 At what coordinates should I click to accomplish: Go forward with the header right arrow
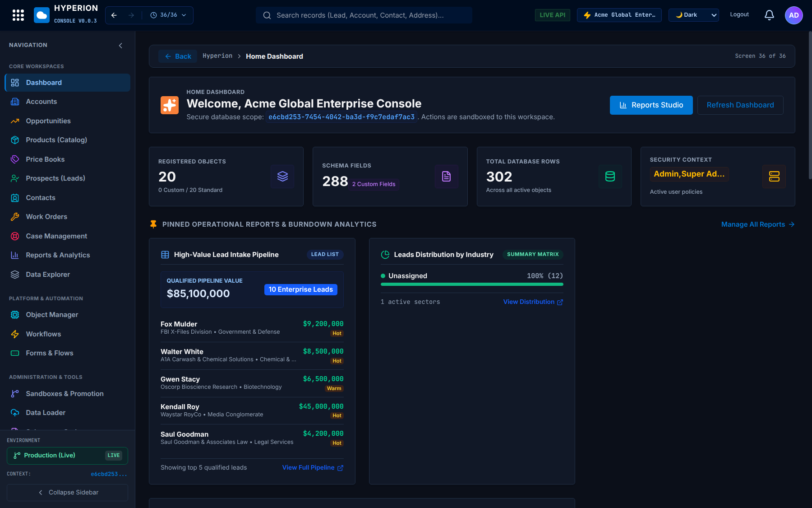click(x=131, y=15)
